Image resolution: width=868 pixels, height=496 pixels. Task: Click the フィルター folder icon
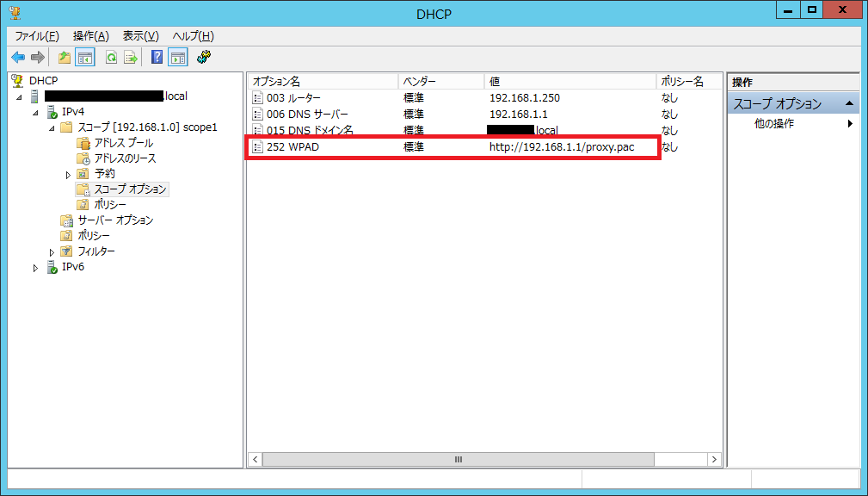(67, 251)
